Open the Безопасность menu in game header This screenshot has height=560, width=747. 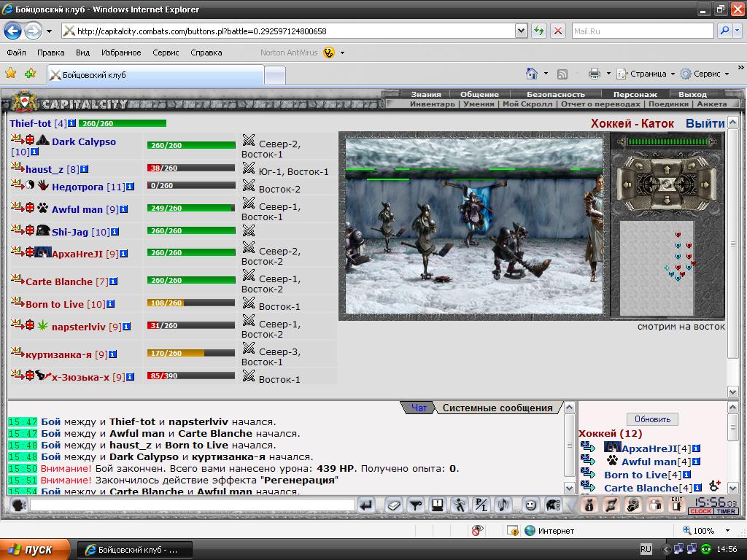coord(555,94)
